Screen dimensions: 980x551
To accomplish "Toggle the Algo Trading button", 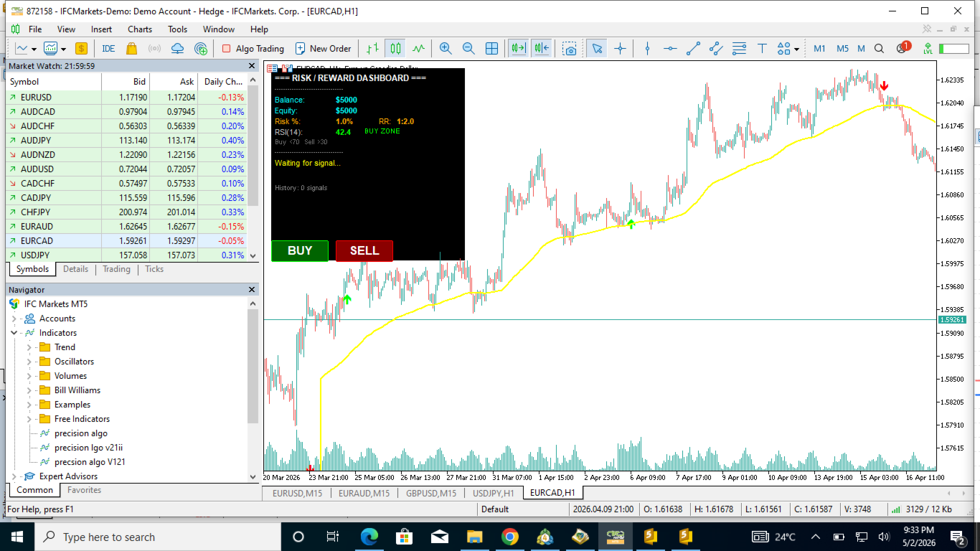I will [x=253, y=49].
